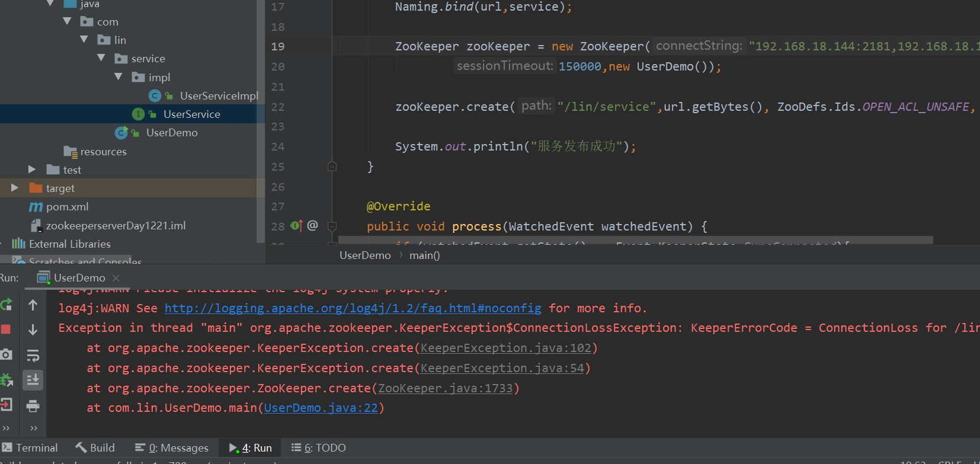Click the runnable class icon beside UserDemo
This screenshot has width=980, height=464.
[121, 133]
